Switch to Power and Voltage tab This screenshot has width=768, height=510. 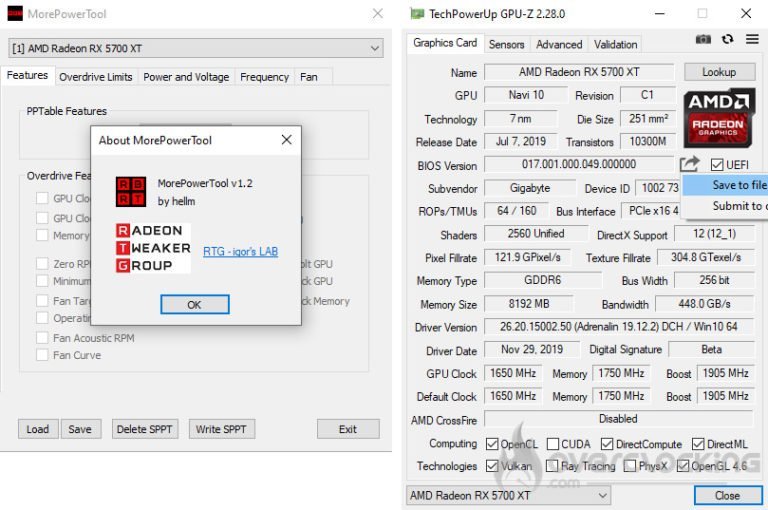(x=186, y=77)
